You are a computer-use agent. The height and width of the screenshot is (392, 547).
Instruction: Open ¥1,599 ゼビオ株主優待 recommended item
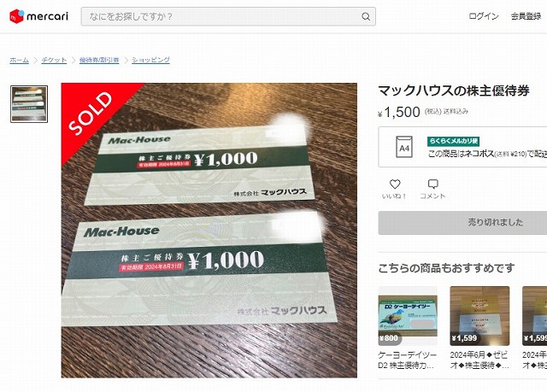point(479,316)
